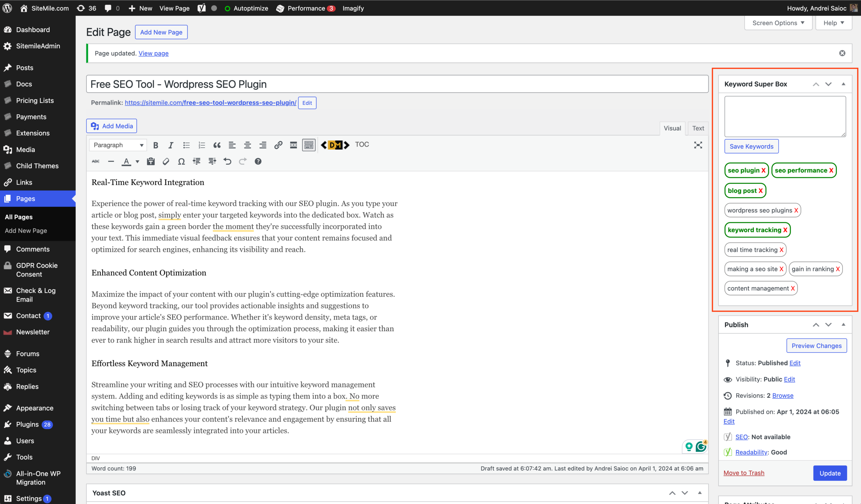Open Yoast icon in admin bar
Image resolution: width=861 pixels, height=504 pixels.
(x=201, y=8)
